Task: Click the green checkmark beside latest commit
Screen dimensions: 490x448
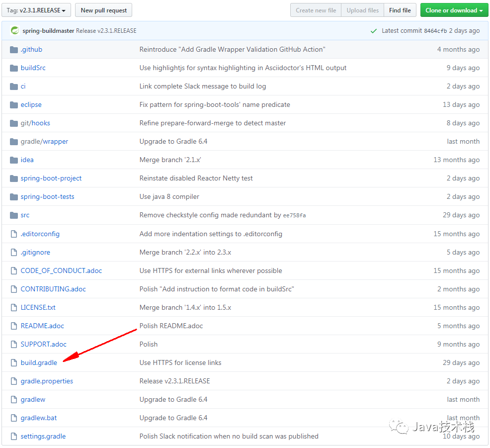Action: coord(373,30)
